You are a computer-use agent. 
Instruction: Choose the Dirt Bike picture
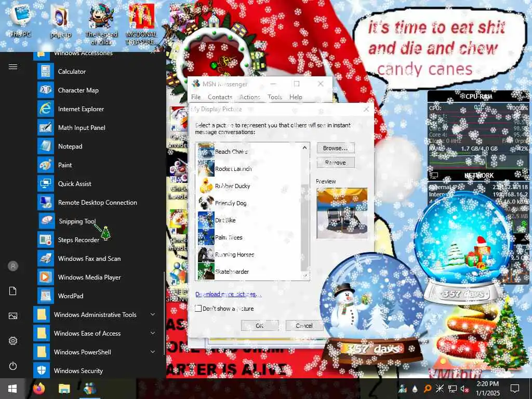249,220
